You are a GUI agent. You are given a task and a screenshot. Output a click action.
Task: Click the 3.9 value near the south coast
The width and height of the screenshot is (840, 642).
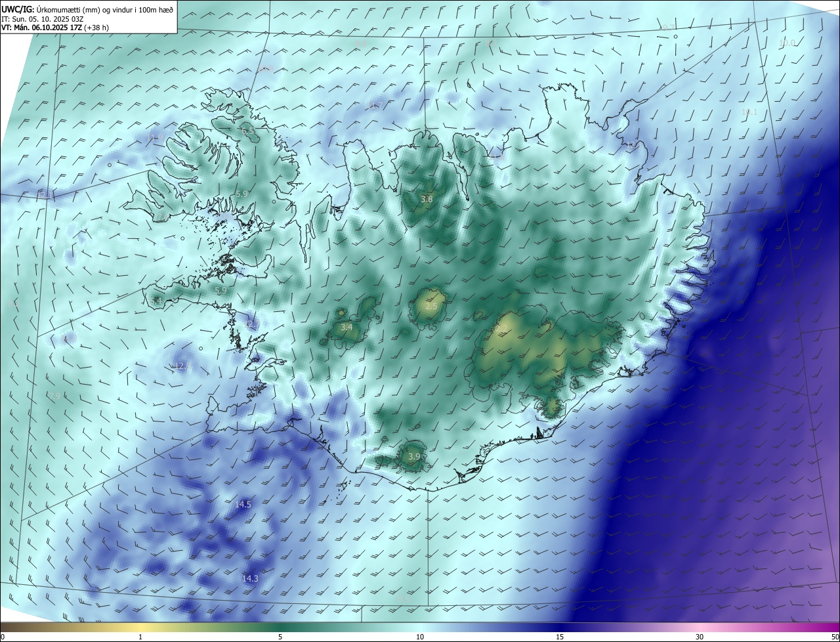click(413, 456)
